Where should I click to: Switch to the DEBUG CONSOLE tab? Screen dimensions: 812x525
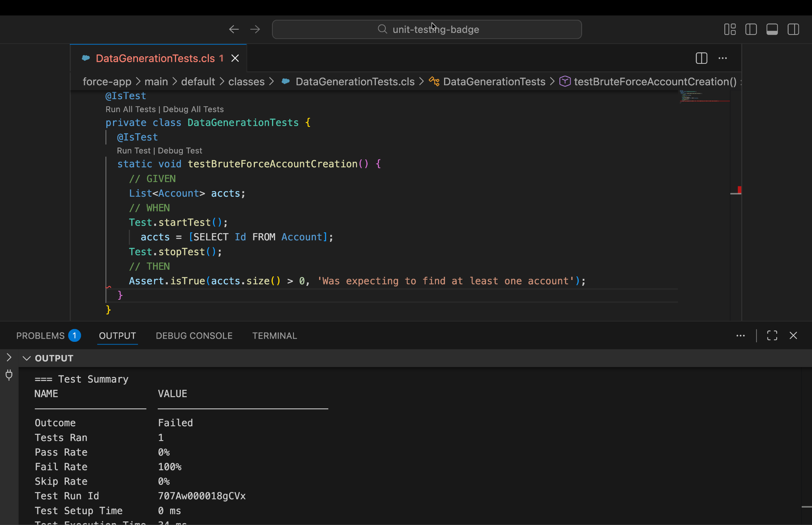click(x=194, y=336)
